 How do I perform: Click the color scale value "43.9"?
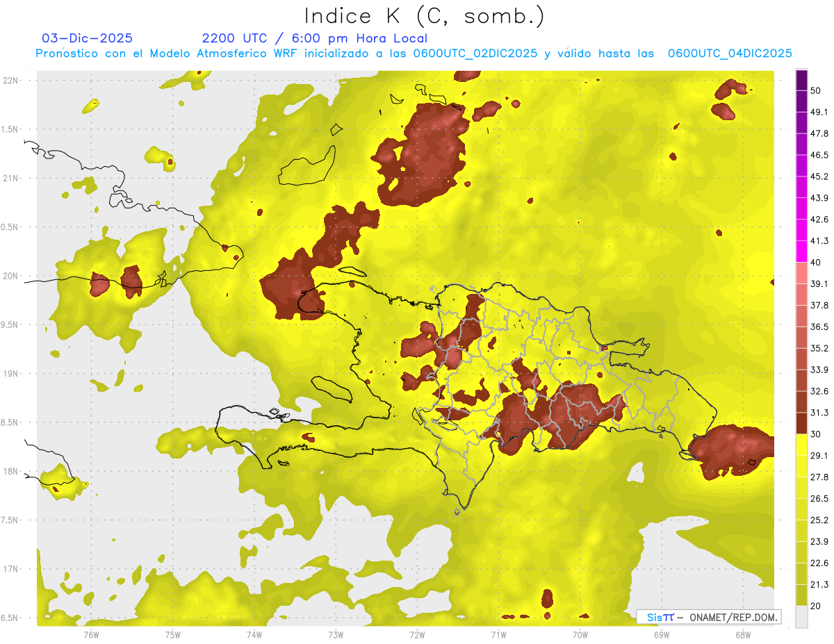tap(819, 198)
